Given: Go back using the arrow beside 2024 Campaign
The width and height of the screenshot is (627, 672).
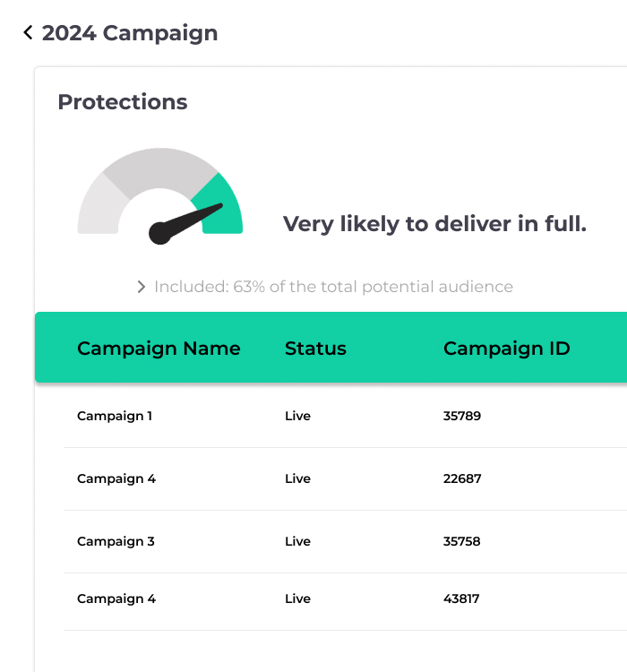Looking at the screenshot, I should (x=29, y=32).
